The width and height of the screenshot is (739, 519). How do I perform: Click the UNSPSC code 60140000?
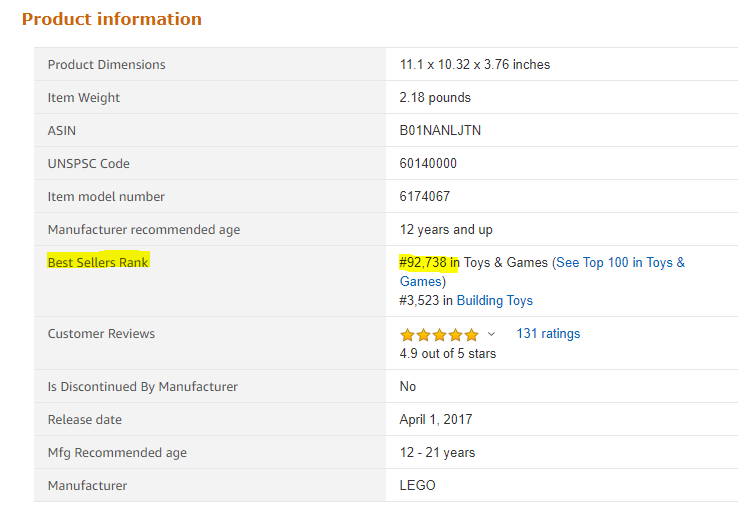(434, 164)
